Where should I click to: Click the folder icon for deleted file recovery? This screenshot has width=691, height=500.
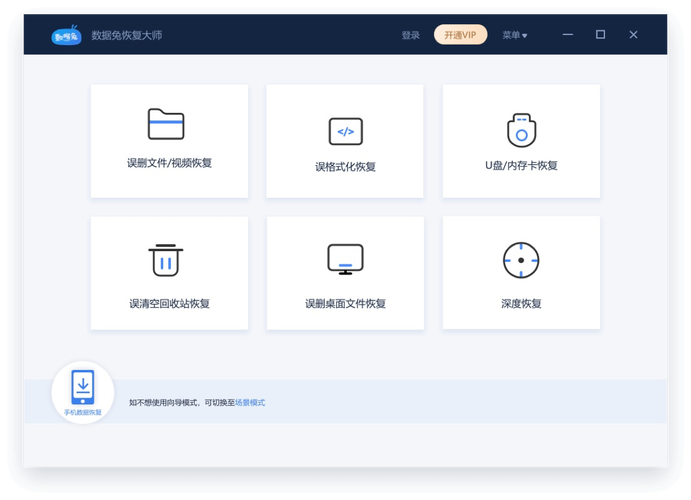coord(166,124)
